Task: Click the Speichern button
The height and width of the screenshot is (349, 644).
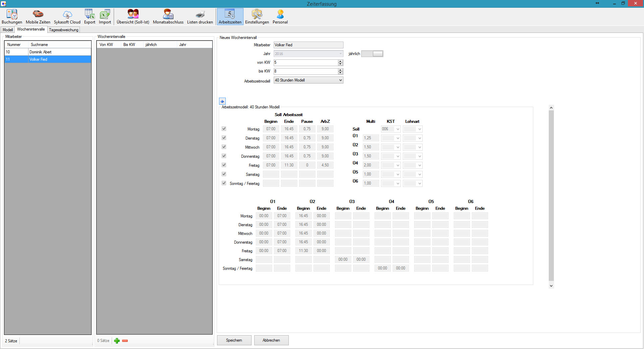Action: [x=234, y=340]
